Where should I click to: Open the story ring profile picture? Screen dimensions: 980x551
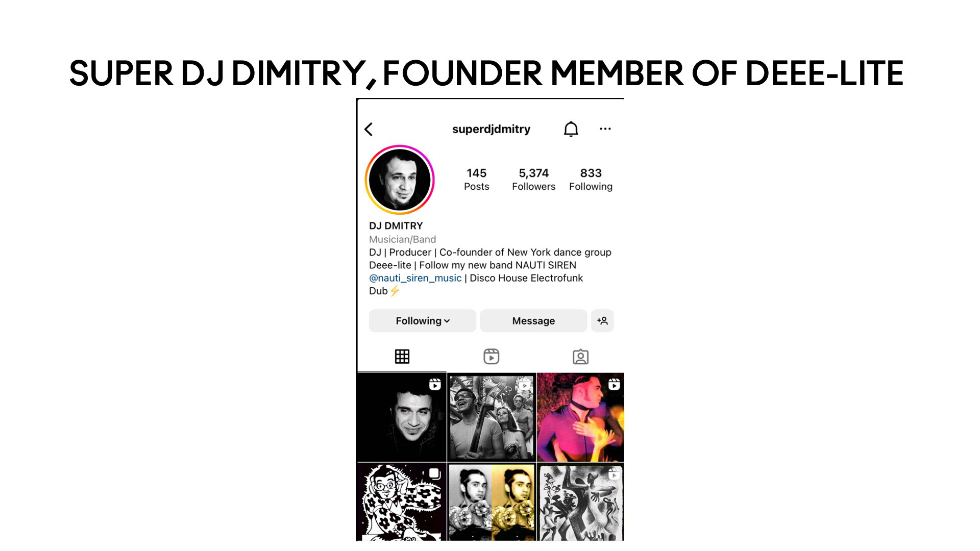(x=400, y=180)
